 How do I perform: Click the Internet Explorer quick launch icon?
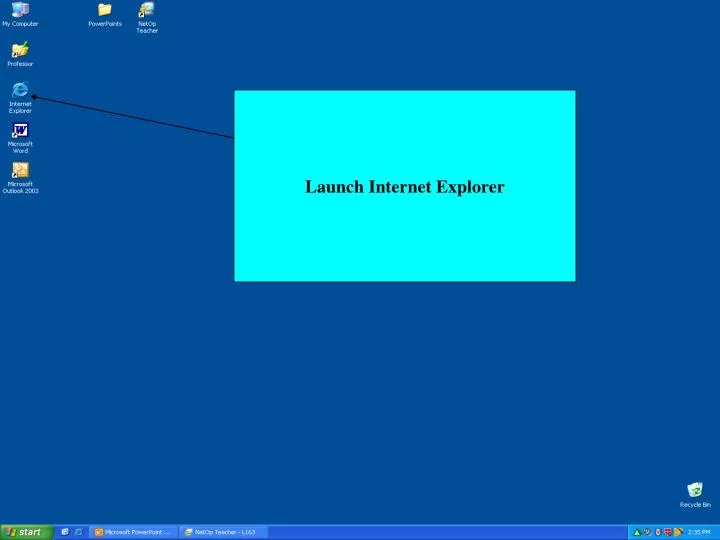click(78, 532)
